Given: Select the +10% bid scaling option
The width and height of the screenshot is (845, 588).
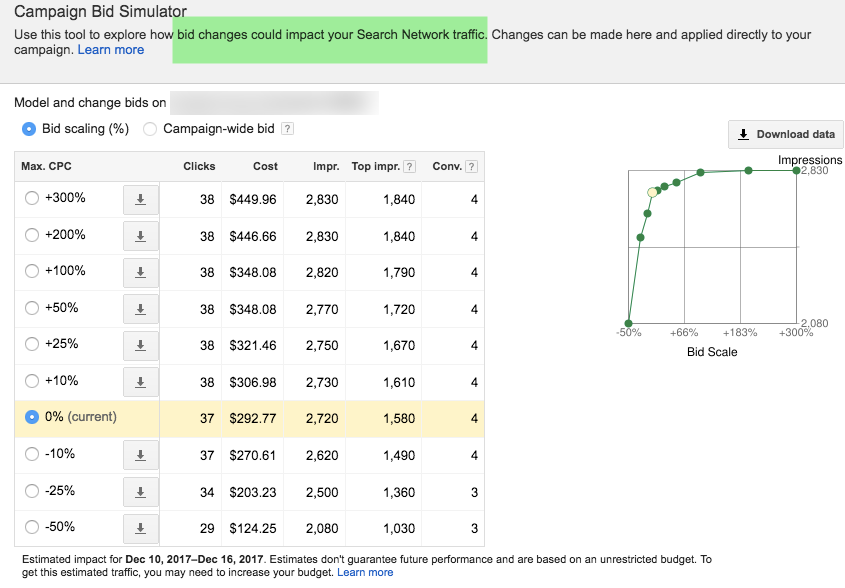Looking at the screenshot, I should (x=30, y=381).
